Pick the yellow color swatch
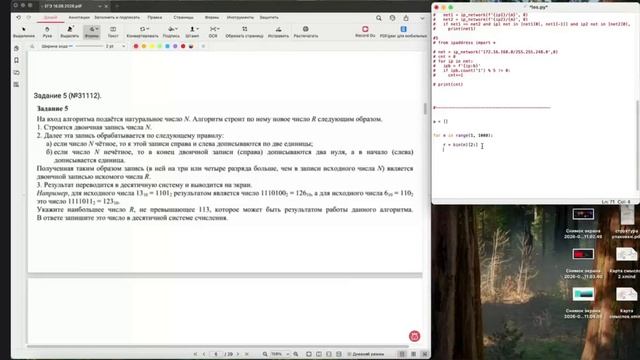This screenshot has height=360, width=640. pyautogui.click(x=151, y=46)
